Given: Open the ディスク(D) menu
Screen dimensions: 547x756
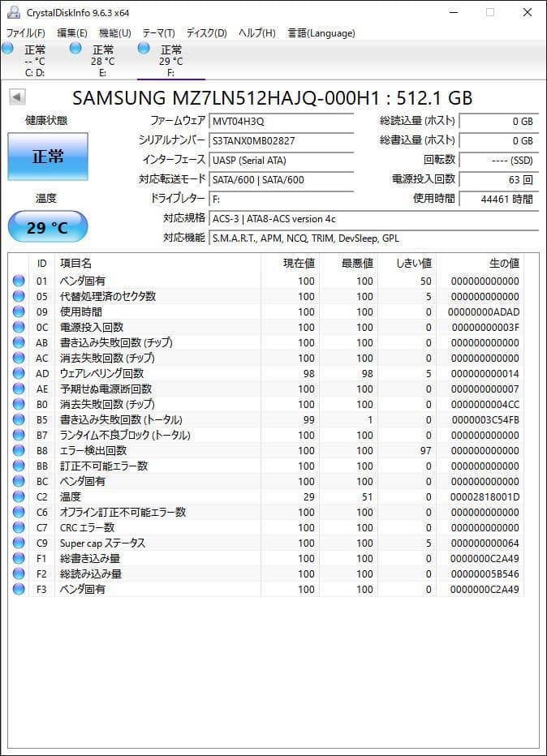Looking at the screenshot, I should (206, 32).
